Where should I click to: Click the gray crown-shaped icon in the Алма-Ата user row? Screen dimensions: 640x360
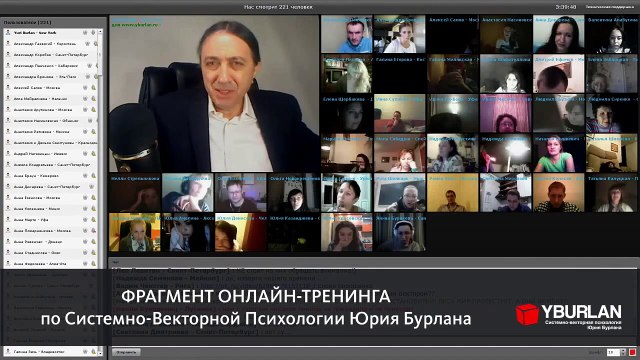coord(85,264)
